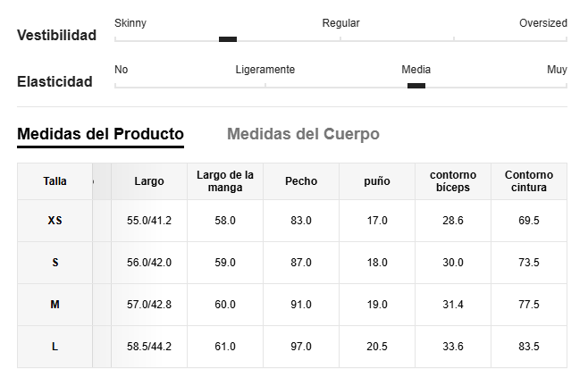Click the Oversized fit label
588x369 pixels.
tap(543, 23)
